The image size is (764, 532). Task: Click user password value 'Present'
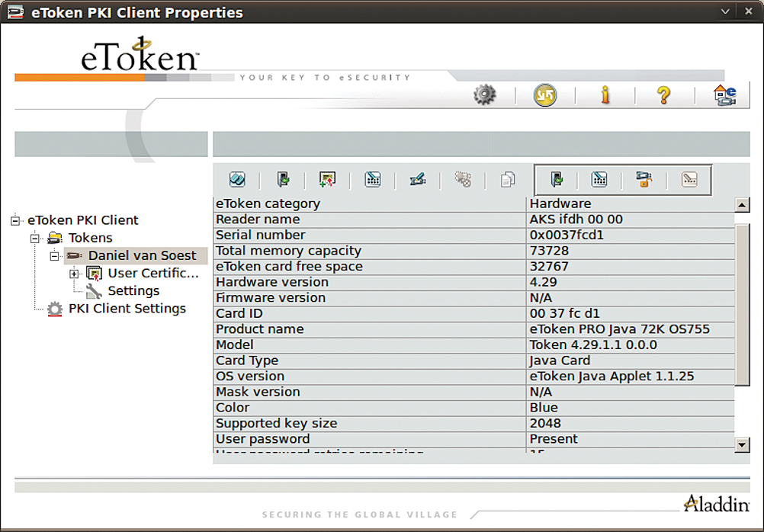(554, 439)
